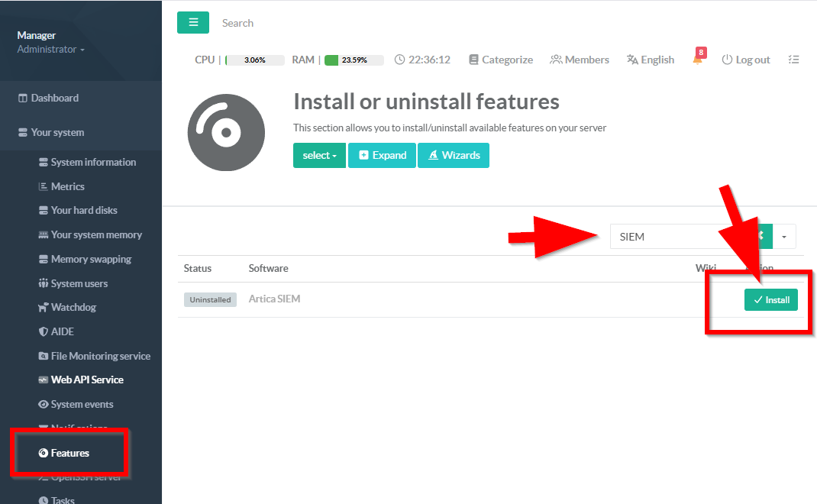The height and width of the screenshot is (504, 817).
Task: Click the large disc features icon
Action: [226, 132]
